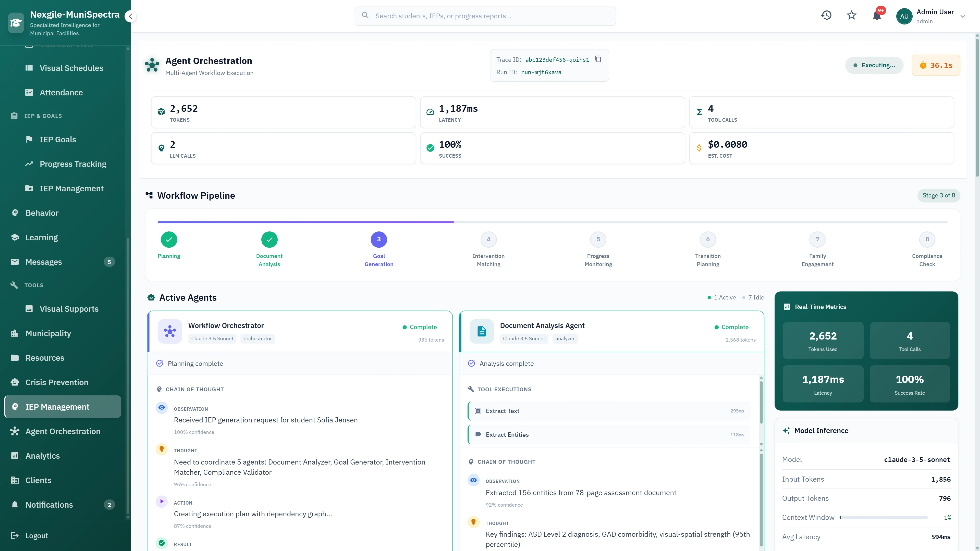Open the notifications bell with 9+ badge

(877, 16)
